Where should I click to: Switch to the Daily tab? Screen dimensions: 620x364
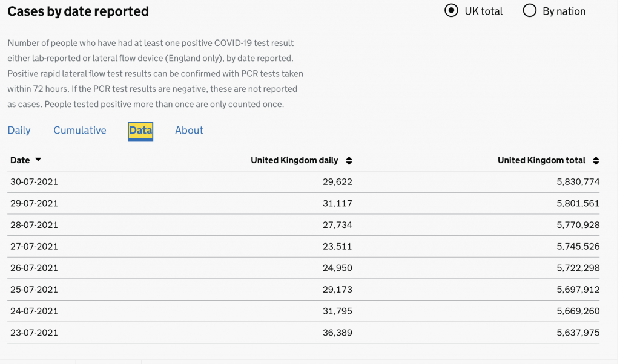19,130
